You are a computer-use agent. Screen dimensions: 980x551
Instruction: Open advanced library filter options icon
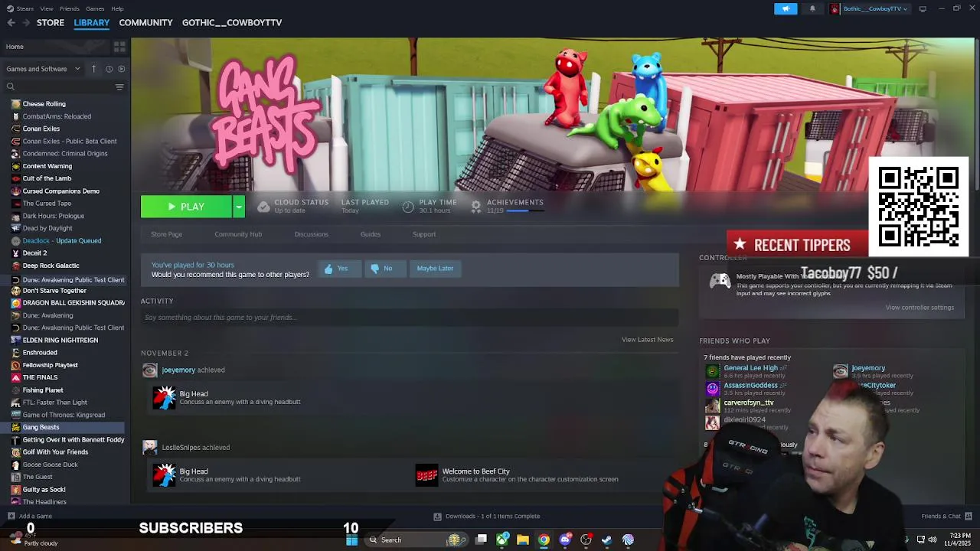click(x=119, y=86)
